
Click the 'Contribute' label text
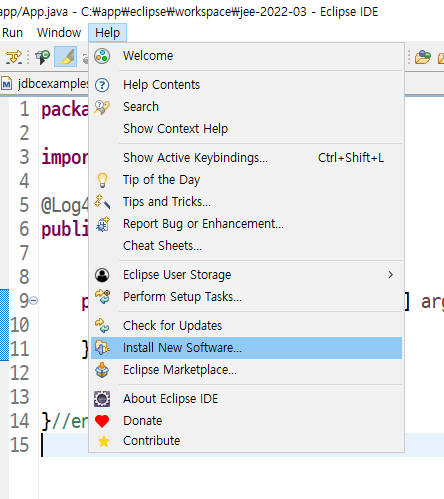point(152,441)
